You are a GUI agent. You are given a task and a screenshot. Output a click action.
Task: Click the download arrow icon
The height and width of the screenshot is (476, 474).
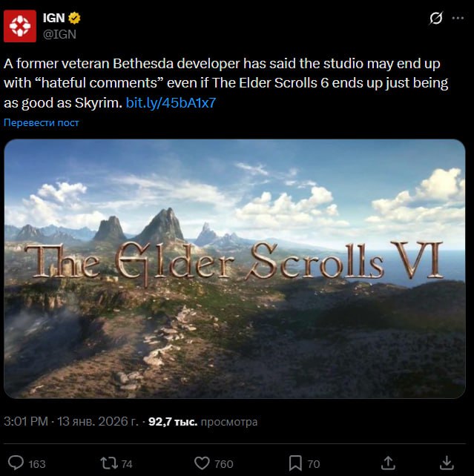coord(447,463)
